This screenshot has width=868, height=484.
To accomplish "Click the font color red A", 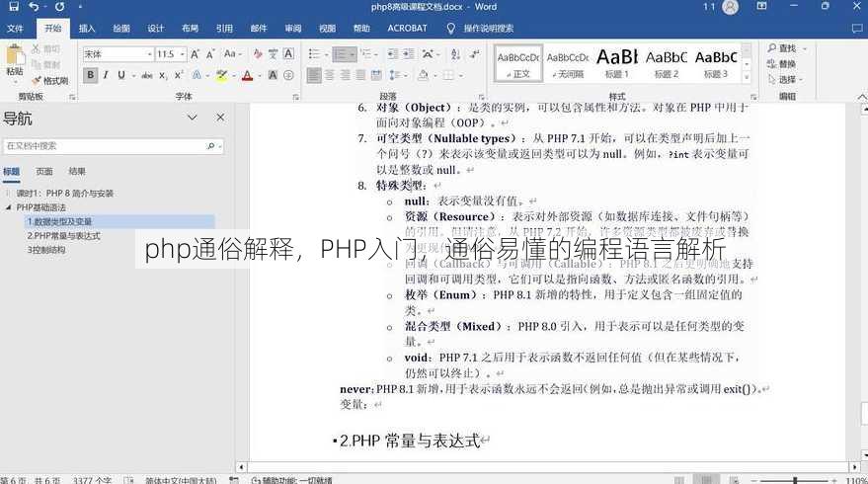I will click(x=248, y=75).
